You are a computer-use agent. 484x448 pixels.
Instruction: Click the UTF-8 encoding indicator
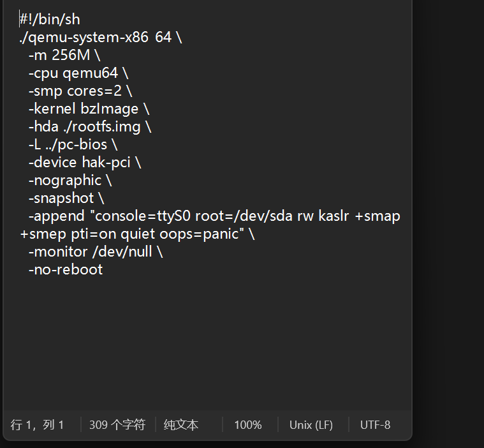click(375, 425)
